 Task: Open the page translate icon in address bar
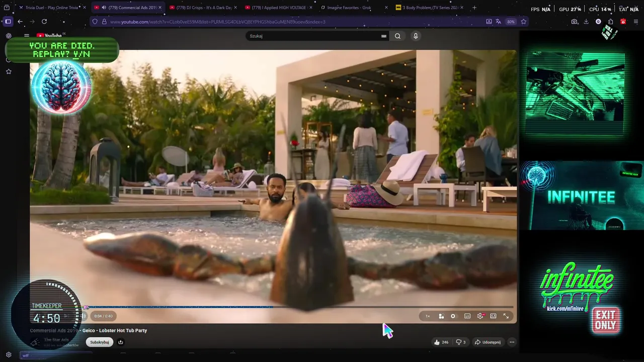pyautogui.click(x=498, y=22)
